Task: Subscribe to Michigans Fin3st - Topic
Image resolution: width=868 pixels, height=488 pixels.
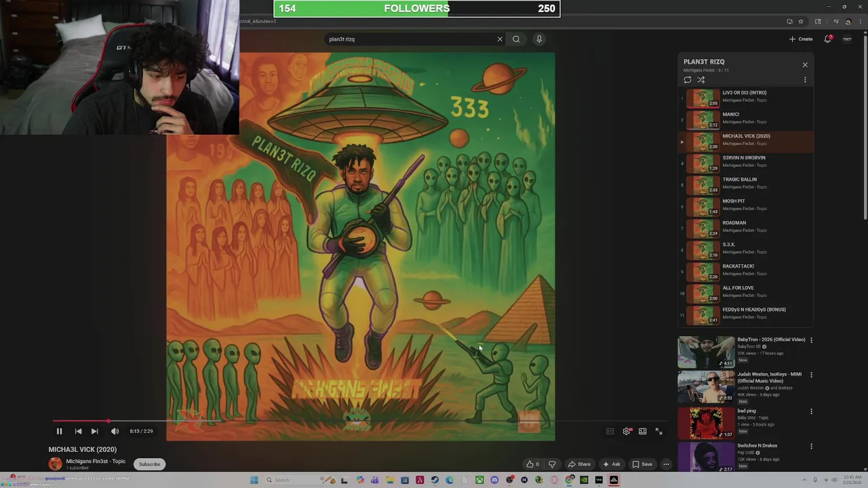Action: click(x=149, y=464)
